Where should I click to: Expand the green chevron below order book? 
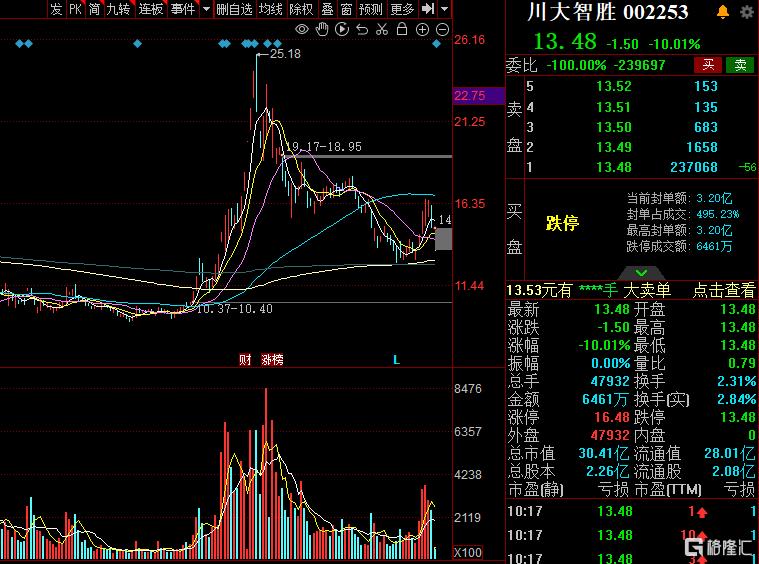(641, 273)
